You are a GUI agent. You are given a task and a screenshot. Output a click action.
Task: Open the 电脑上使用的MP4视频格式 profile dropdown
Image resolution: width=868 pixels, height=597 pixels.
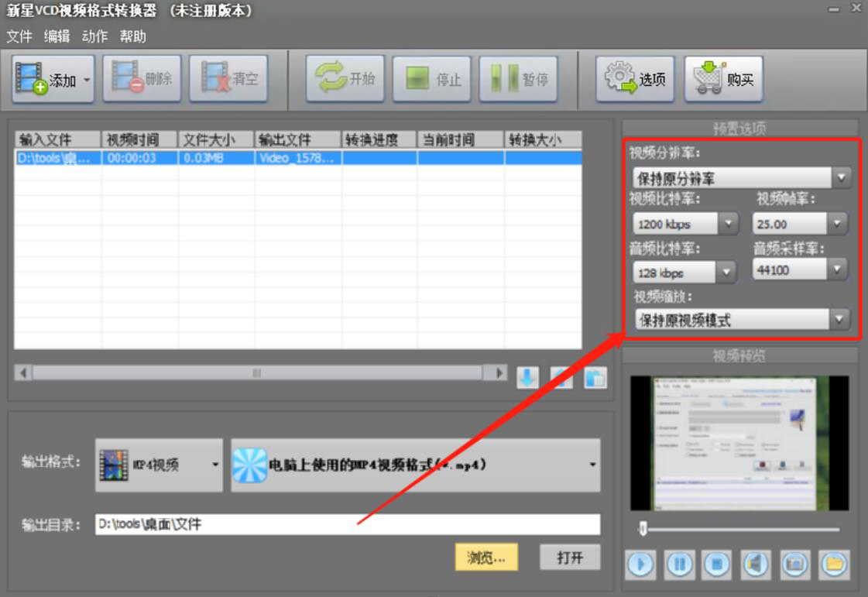click(x=416, y=465)
